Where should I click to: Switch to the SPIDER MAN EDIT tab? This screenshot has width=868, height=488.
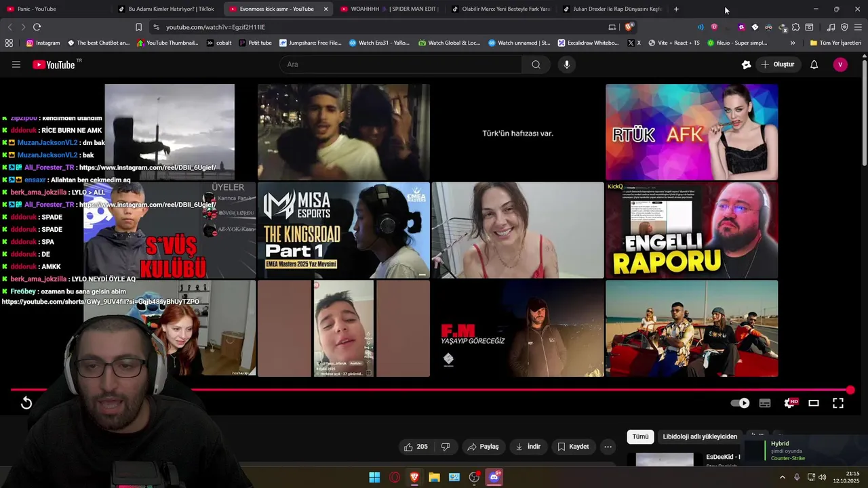point(390,9)
